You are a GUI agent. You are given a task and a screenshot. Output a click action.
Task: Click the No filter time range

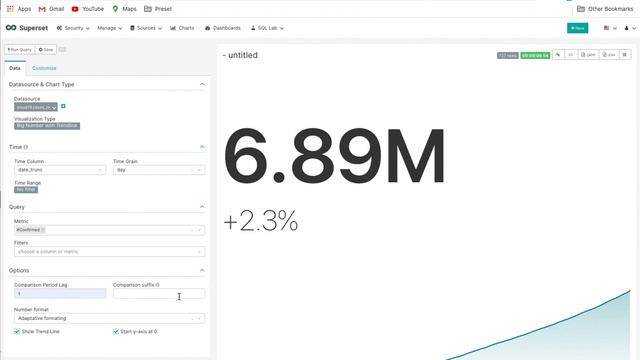(x=26, y=190)
